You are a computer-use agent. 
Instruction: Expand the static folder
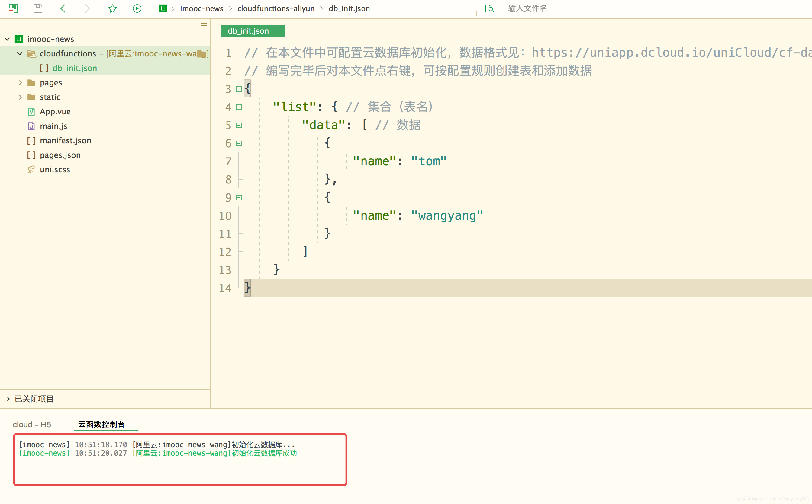click(20, 97)
